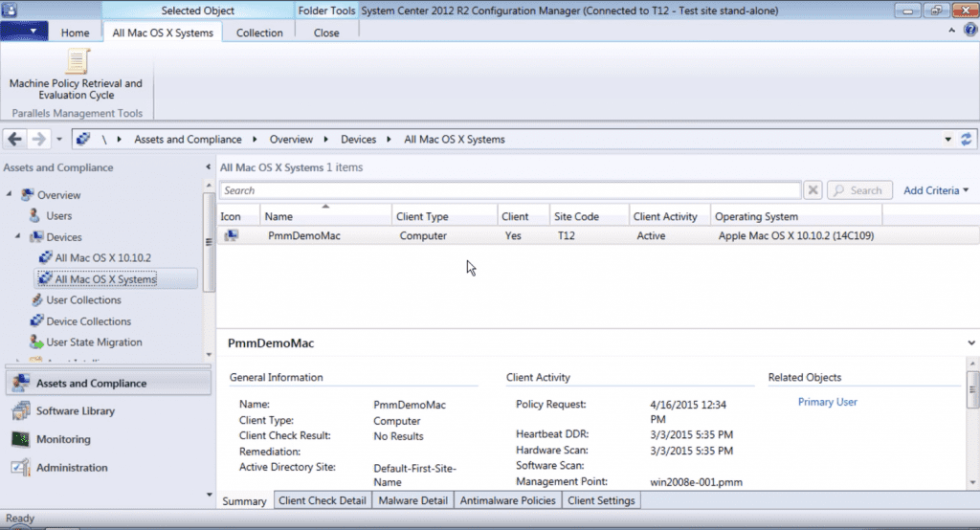
Task: Open the application menu dropdown button
Action: [24, 31]
